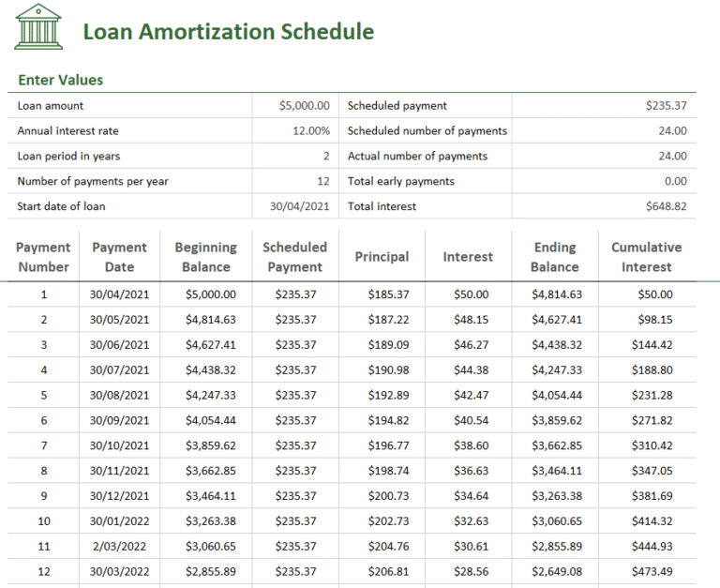
Task: Click the Start date of loan field
Action: tap(299, 206)
